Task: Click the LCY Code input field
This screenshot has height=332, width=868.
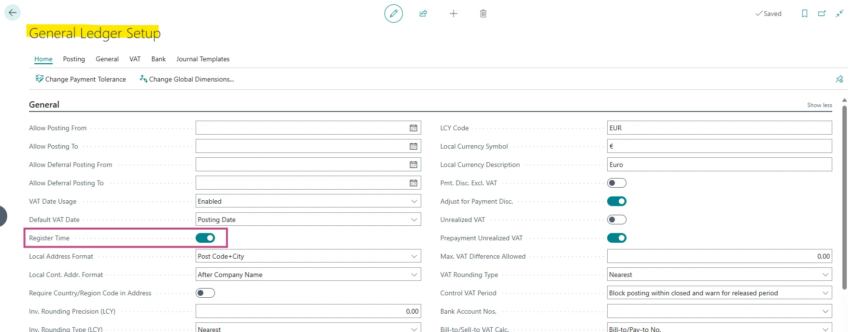Action: (x=719, y=128)
